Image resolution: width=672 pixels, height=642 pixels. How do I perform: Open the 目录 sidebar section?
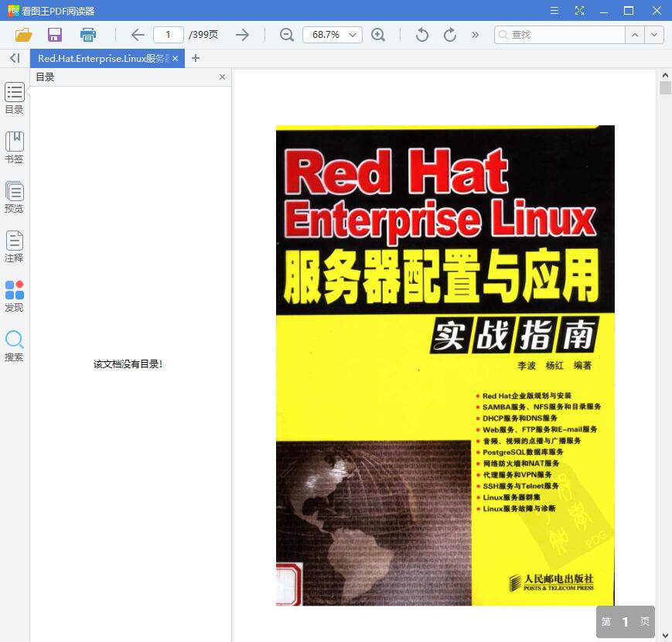pyautogui.click(x=14, y=98)
